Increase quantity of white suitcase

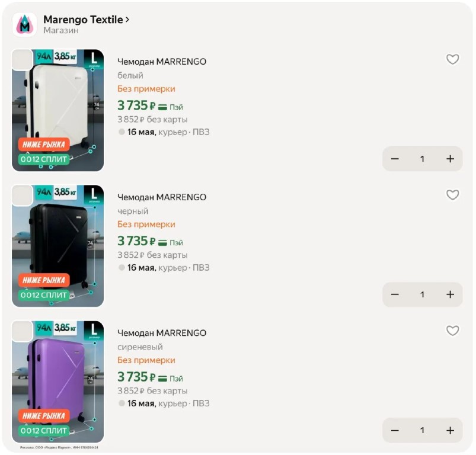pos(450,159)
